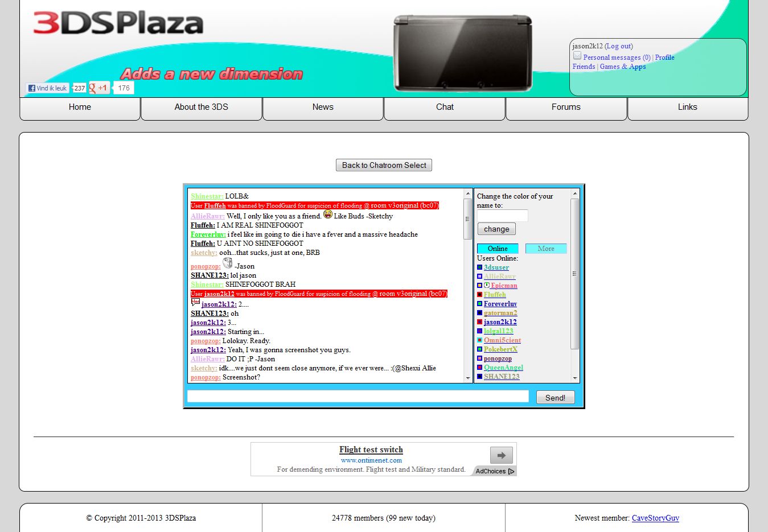
Task: Open the Friends link
Action: point(584,67)
